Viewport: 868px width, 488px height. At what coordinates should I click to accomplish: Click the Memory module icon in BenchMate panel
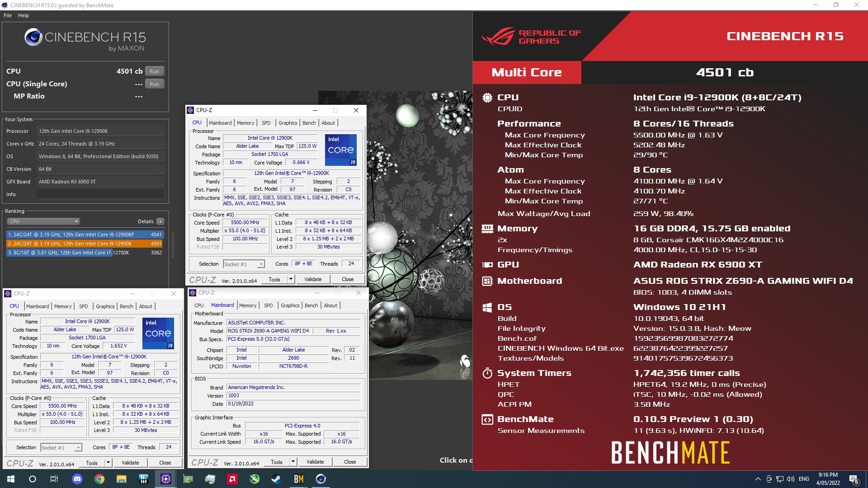(487, 229)
